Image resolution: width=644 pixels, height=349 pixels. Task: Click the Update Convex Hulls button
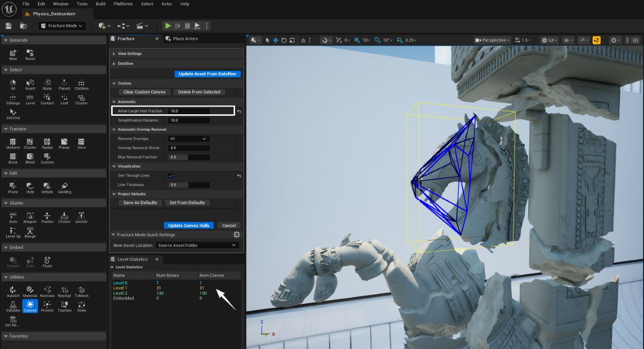pos(189,225)
